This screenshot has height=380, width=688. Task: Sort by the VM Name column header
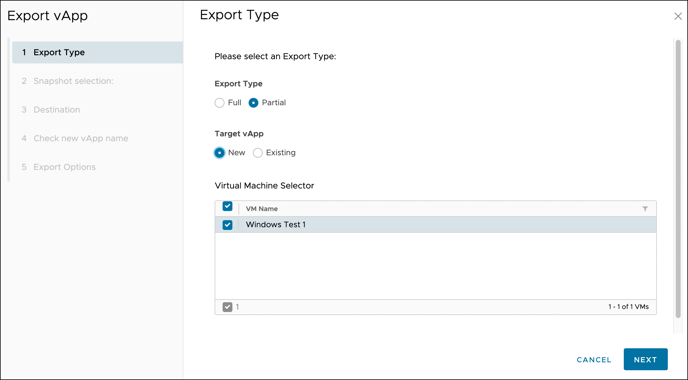pyautogui.click(x=262, y=209)
